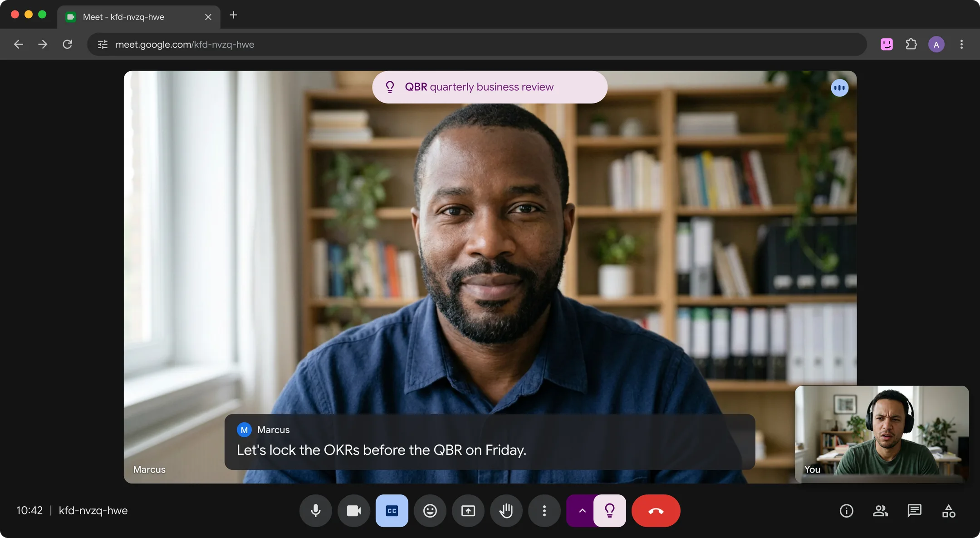Click the lightbulb icon in QBR banner
This screenshot has height=538, width=980.
(x=390, y=87)
